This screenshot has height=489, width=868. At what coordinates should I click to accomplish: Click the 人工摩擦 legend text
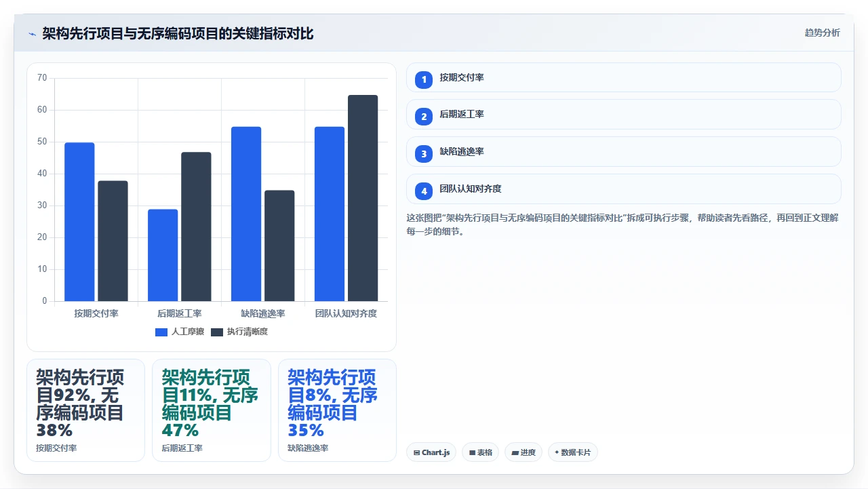point(188,332)
